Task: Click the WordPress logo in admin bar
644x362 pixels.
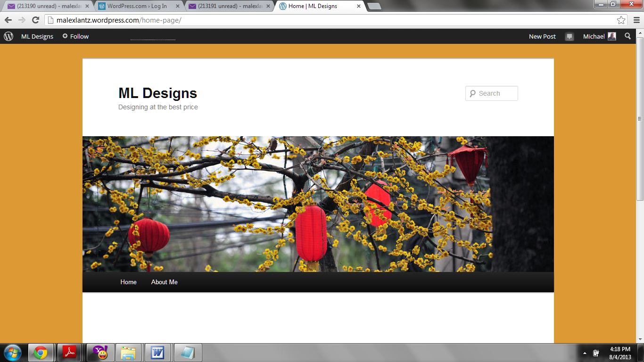Action: [x=8, y=36]
